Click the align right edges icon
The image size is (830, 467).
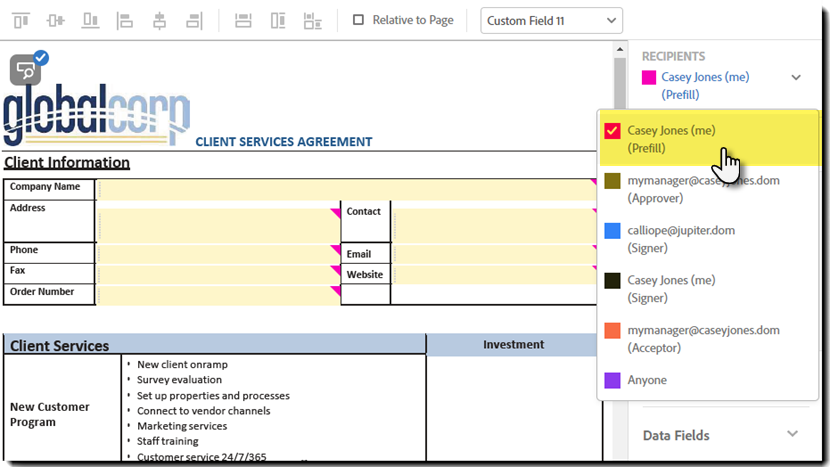pyautogui.click(x=194, y=20)
